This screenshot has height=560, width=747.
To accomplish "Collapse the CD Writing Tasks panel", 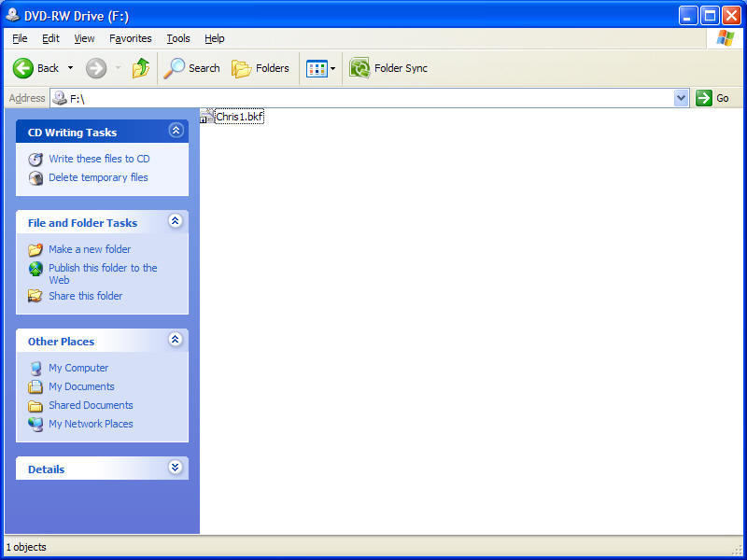I will click(176, 132).
